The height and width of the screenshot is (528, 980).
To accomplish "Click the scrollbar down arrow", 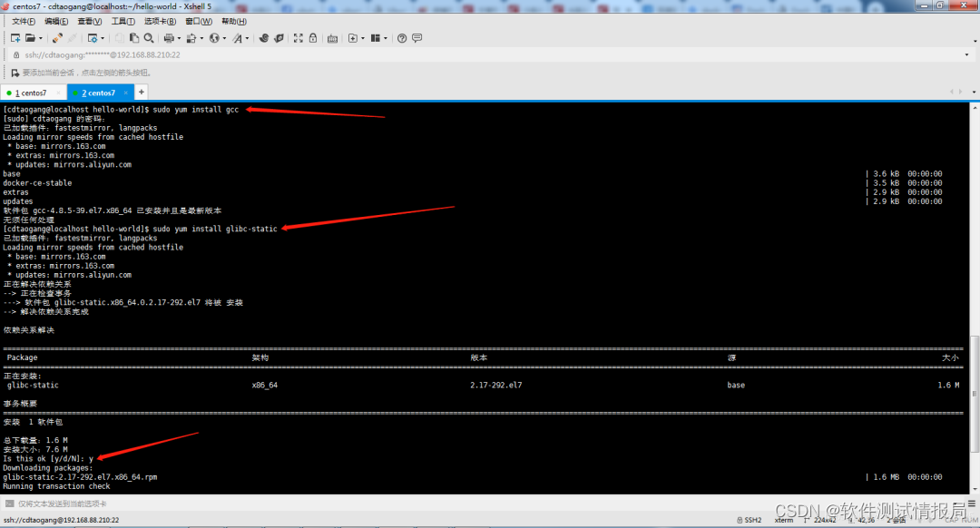I will click(975, 489).
